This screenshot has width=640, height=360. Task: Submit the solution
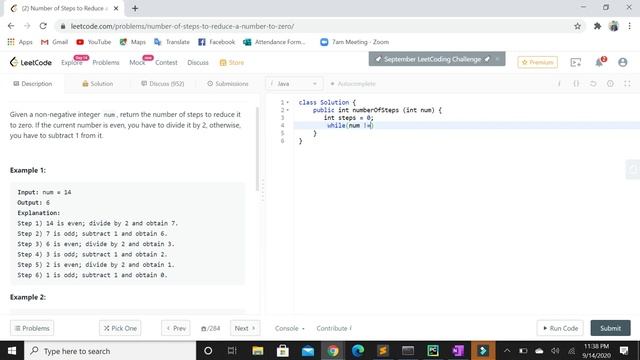[610, 328]
